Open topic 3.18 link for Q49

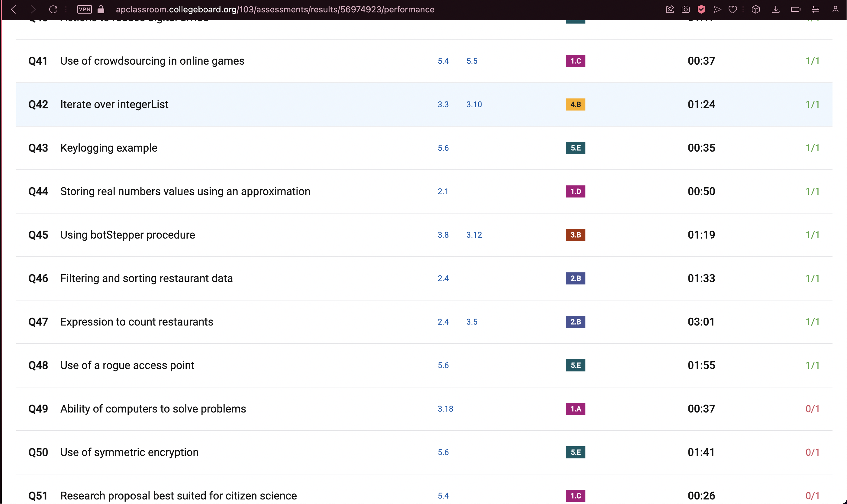[445, 409]
